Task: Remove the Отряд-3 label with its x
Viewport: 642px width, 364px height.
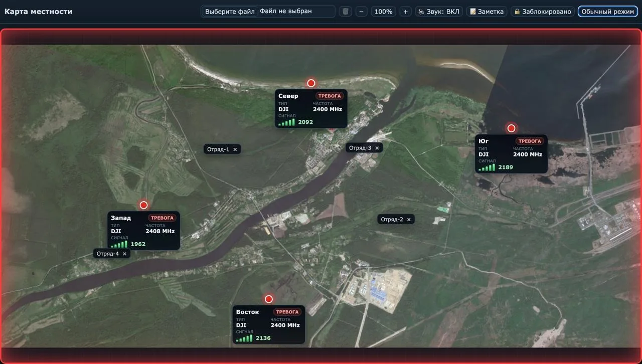Action: pos(377,148)
